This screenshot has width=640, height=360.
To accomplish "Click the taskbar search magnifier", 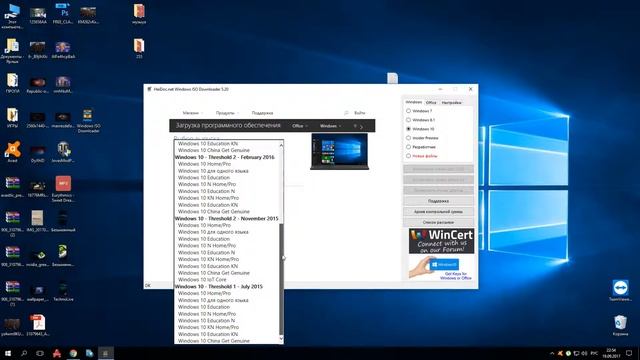I will point(24,353).
